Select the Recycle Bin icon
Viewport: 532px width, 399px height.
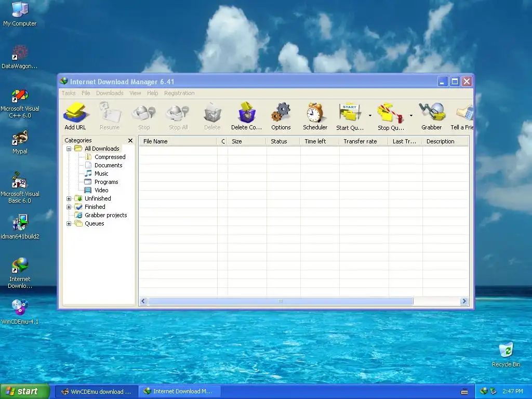(506, 354)
